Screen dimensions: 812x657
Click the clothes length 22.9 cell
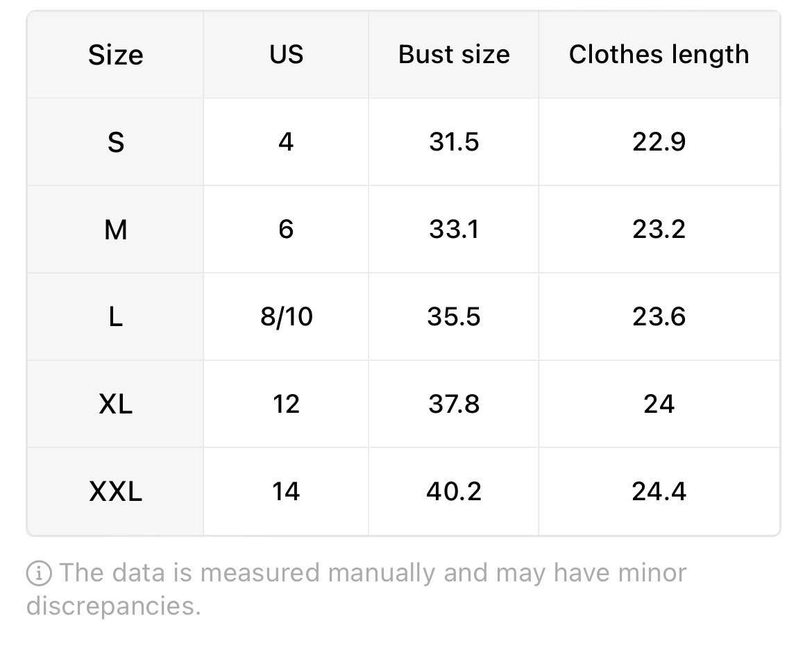[659, 142]
